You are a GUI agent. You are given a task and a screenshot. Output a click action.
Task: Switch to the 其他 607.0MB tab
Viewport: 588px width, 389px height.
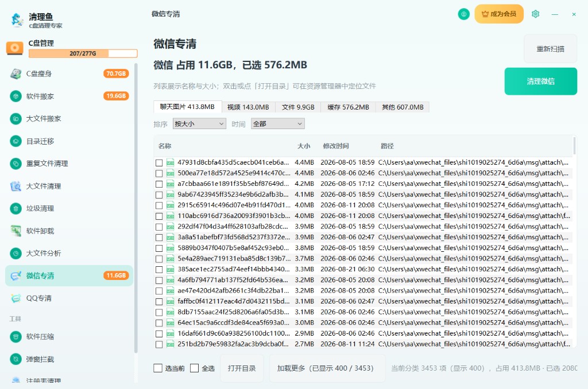[x=403, y=107]
